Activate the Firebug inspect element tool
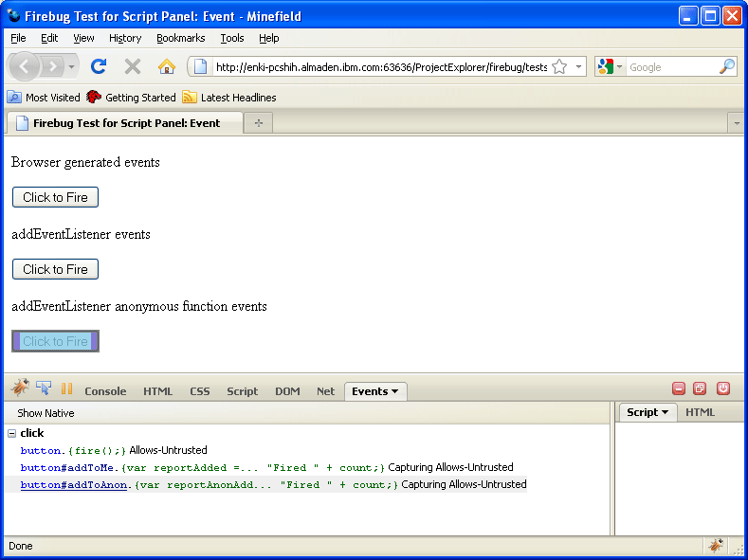Viewport: 748px width, 560px height. click(44, 388)
